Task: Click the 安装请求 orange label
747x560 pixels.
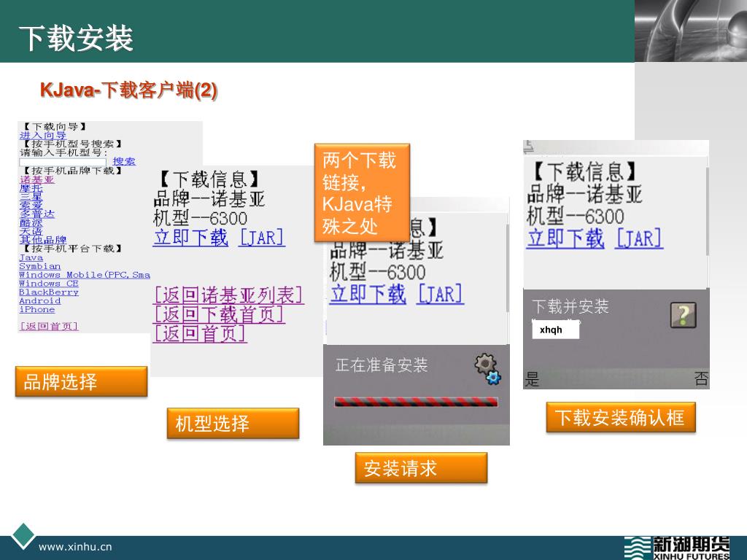Action: point(421,468)
